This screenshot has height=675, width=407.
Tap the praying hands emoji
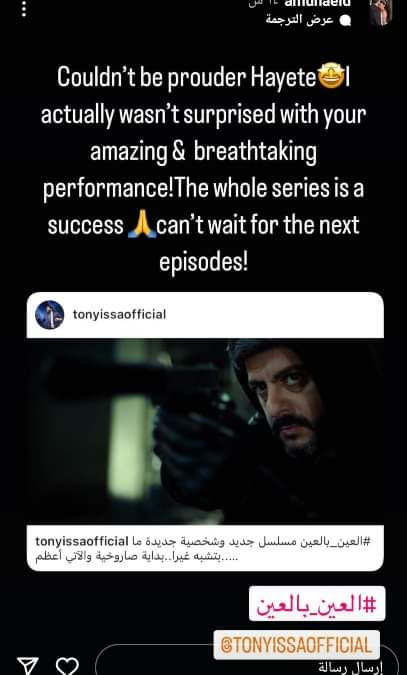[140, 225]
